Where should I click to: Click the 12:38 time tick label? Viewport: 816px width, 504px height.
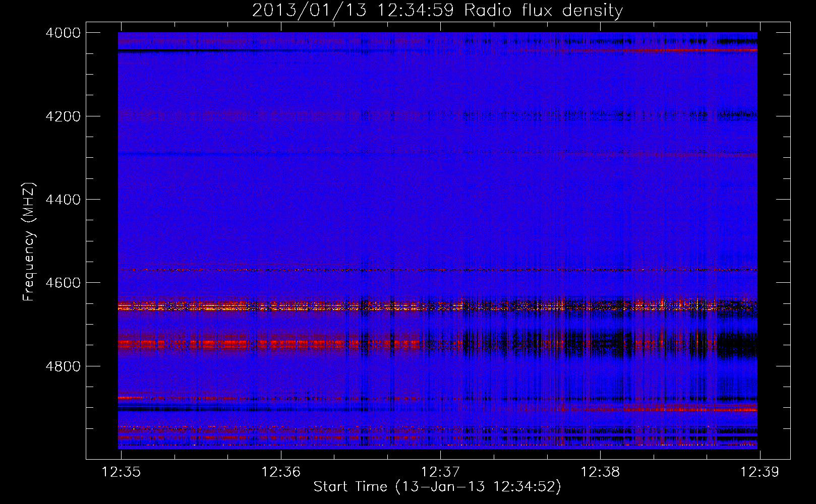point(600,472)
